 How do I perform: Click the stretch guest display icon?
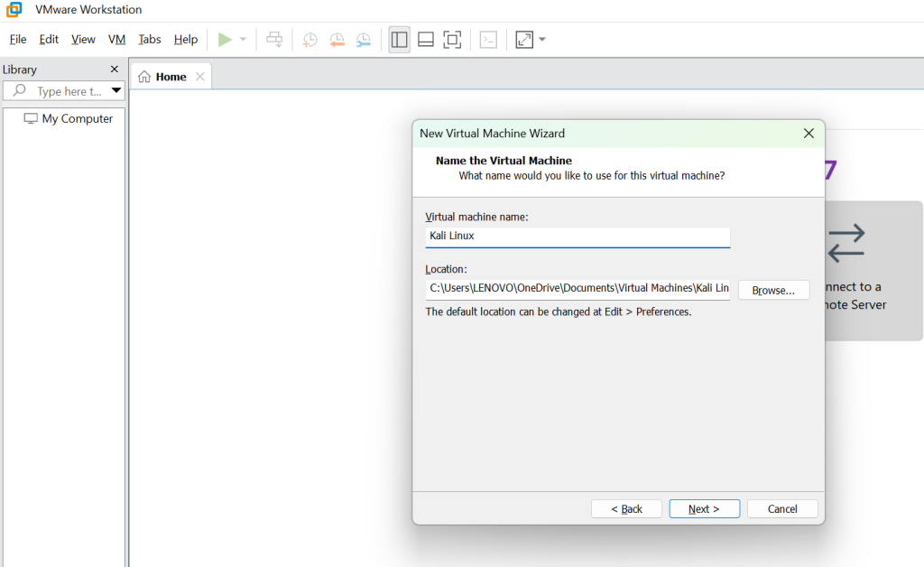tap(524, 40)
